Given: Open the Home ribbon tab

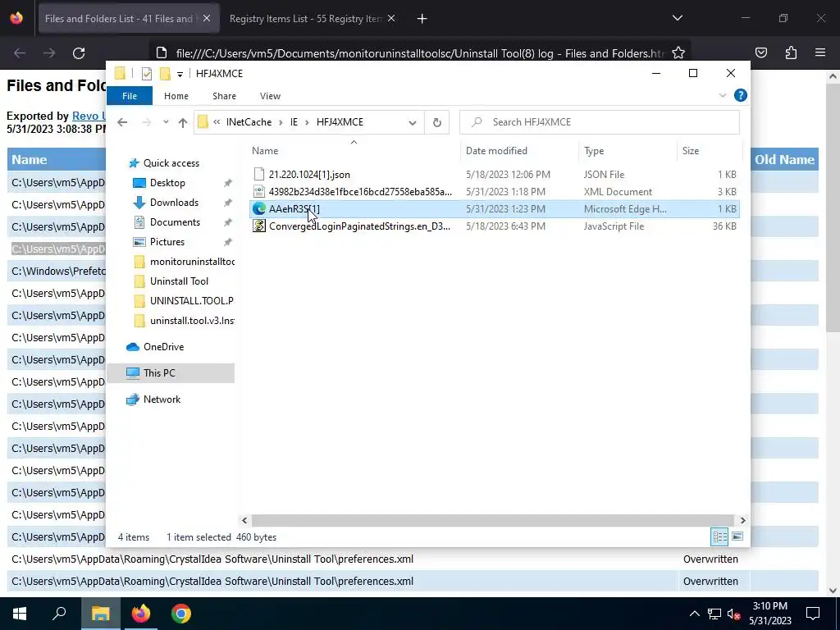Looking at the screenshot, I should 176,96.
